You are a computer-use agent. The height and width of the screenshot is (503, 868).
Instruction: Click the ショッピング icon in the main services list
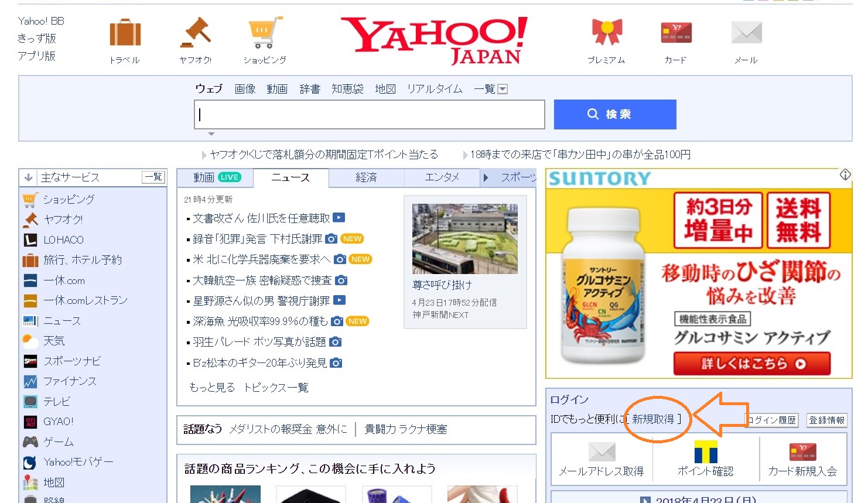pyautogui.click(x=30, y=200)
